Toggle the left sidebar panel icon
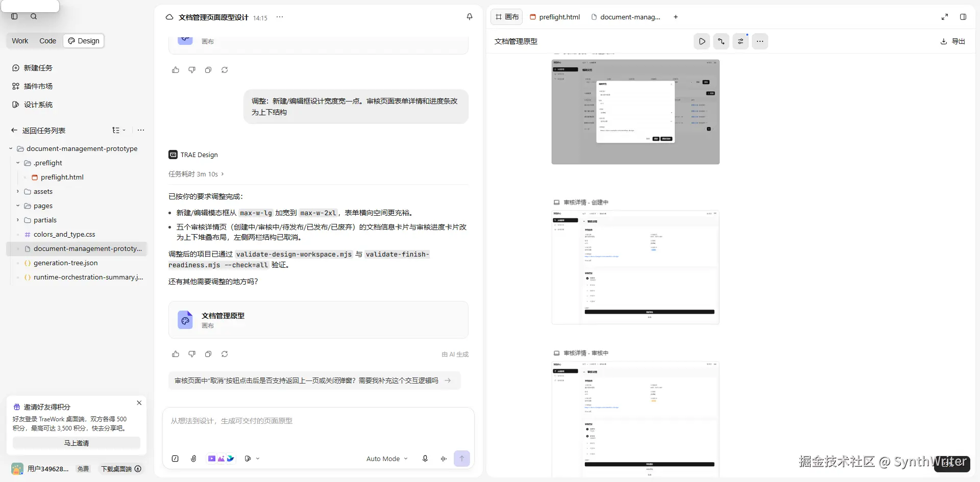The image size is (980, 482). point(14,17)
